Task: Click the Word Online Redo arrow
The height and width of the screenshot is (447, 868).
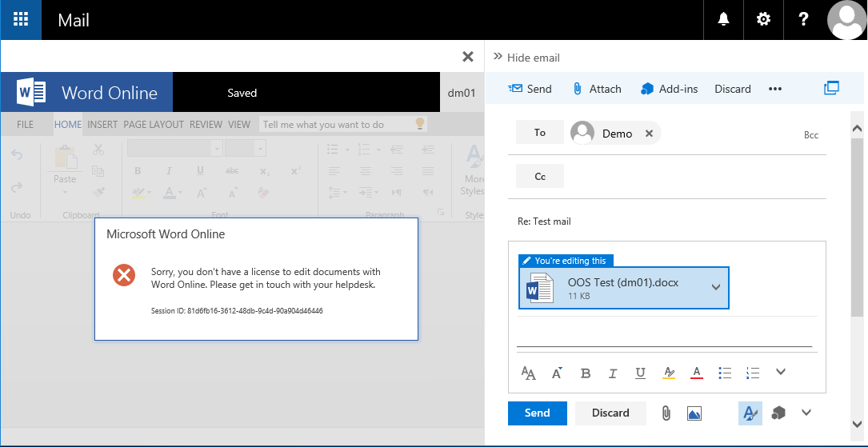Action: pos(17,187)
